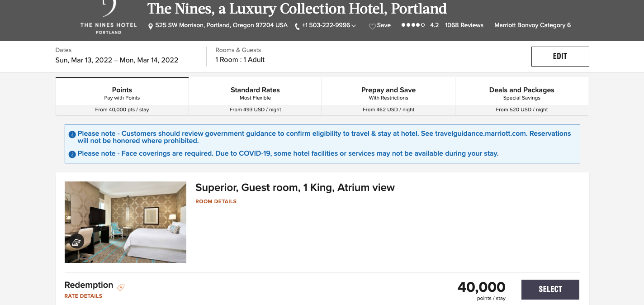Click the face coverings info icon
This screenshot has height=305, width=644.
pos(72,154)
